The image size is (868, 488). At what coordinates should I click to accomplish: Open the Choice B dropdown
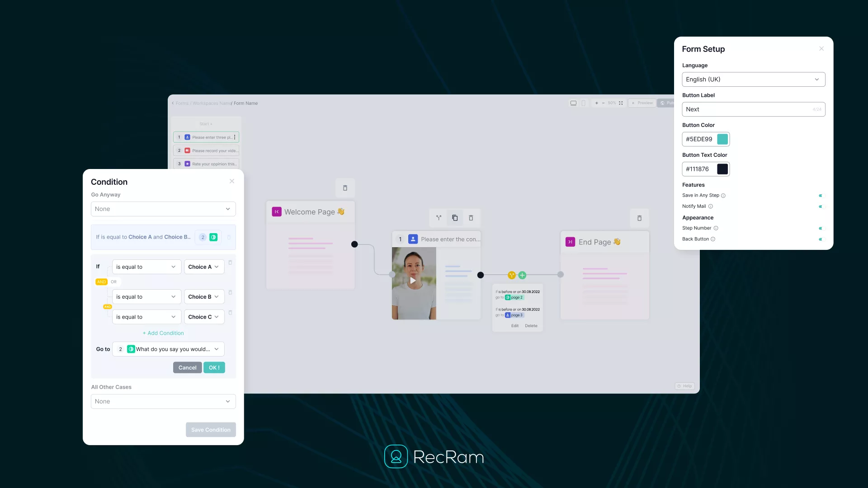tap(204, 297)
